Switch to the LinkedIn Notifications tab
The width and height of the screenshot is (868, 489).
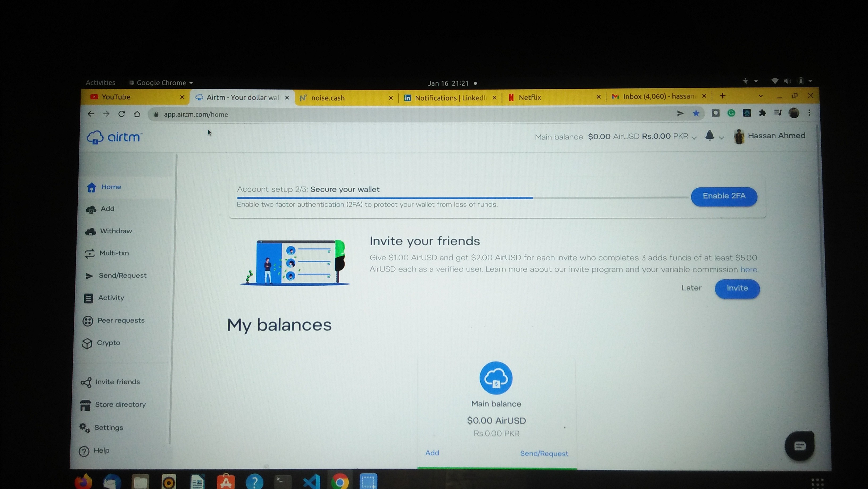(x=450, y=98)
